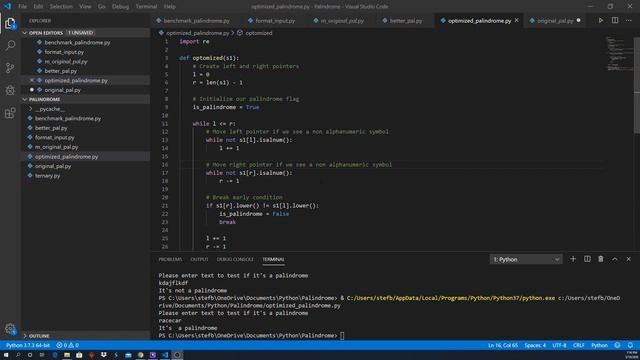Viewport: 640px width, 360px height.
Task: Open the File menu
Action: [x=22, y=7]
